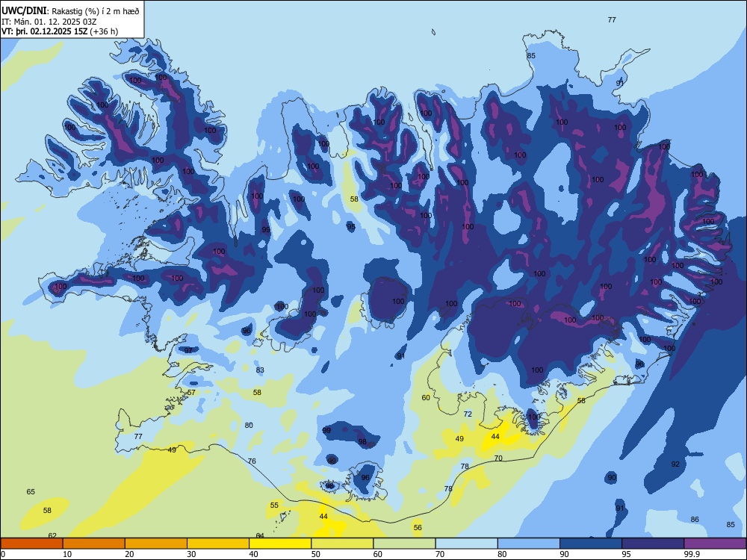The width and height of the screenshot is (747, 560).
Task: Click the legend tick label '0'
Action: tap(3, 554)
